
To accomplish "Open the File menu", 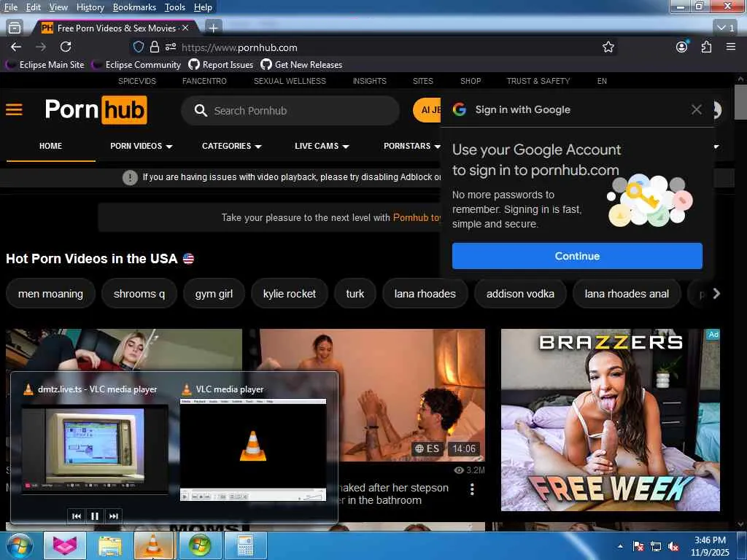I will pos(10,7).
